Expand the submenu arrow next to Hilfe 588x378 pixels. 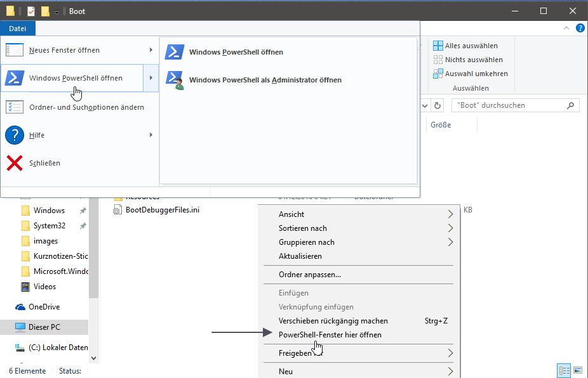point(150,135)
